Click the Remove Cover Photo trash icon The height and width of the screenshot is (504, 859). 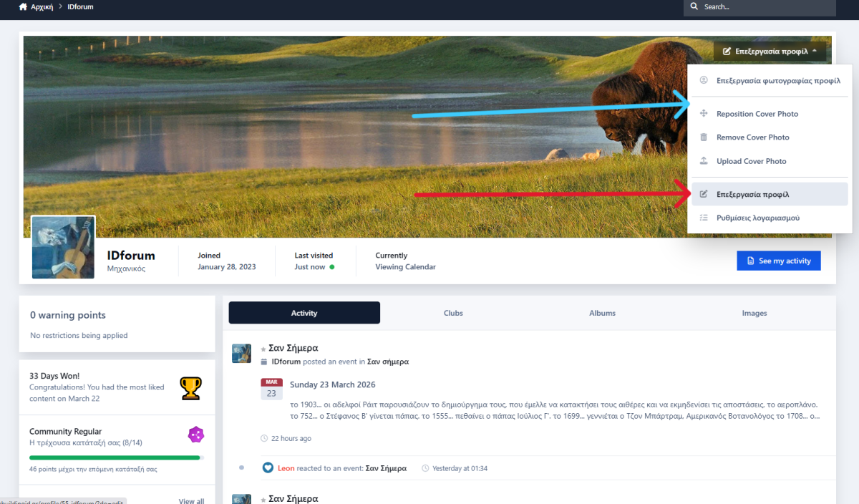tap(703, 137)
